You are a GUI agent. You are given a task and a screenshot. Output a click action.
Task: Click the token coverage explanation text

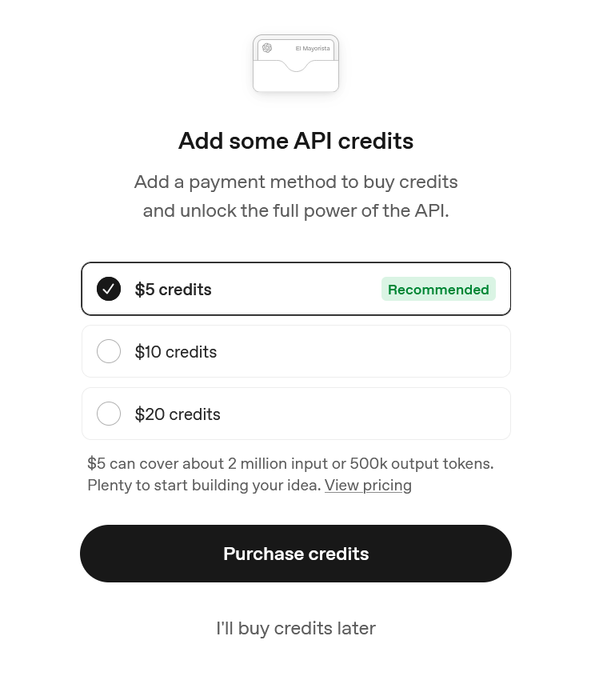tap(290, 463)
